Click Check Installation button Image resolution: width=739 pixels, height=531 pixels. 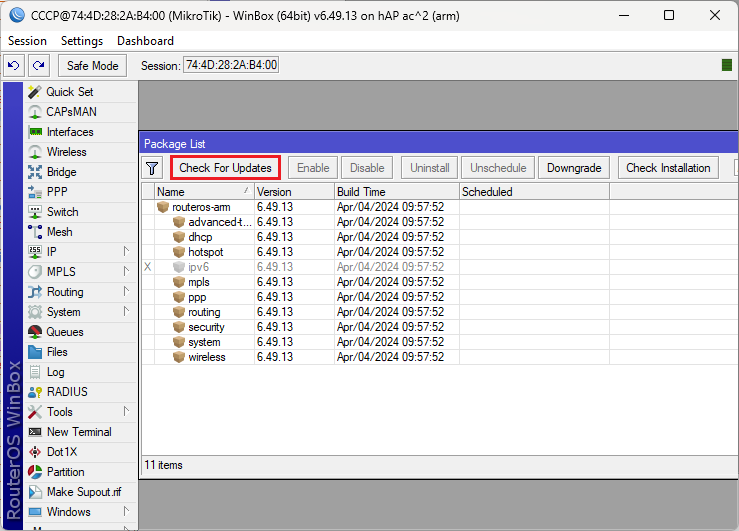coord(668,168)
